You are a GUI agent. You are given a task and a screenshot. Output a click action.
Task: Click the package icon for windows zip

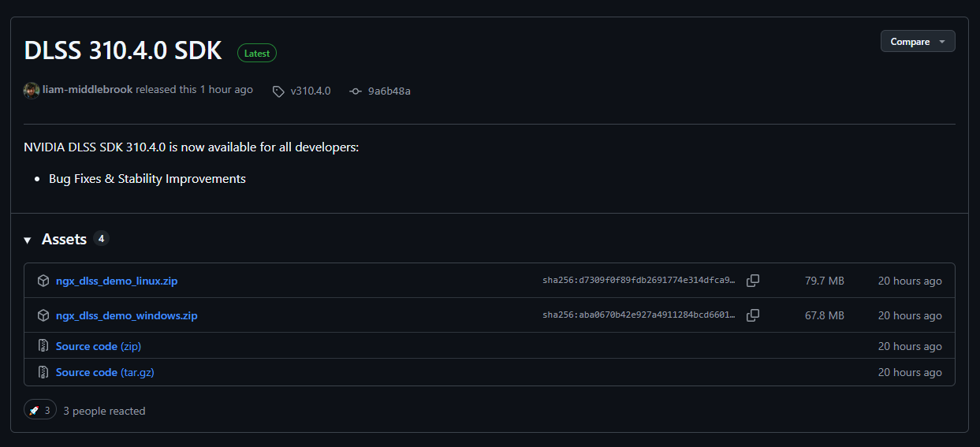(43, 315)
